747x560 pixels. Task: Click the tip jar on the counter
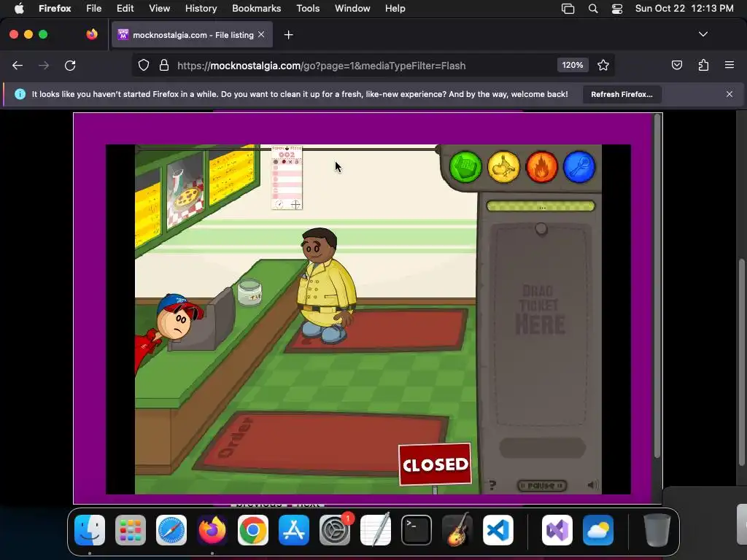[249, 292]
